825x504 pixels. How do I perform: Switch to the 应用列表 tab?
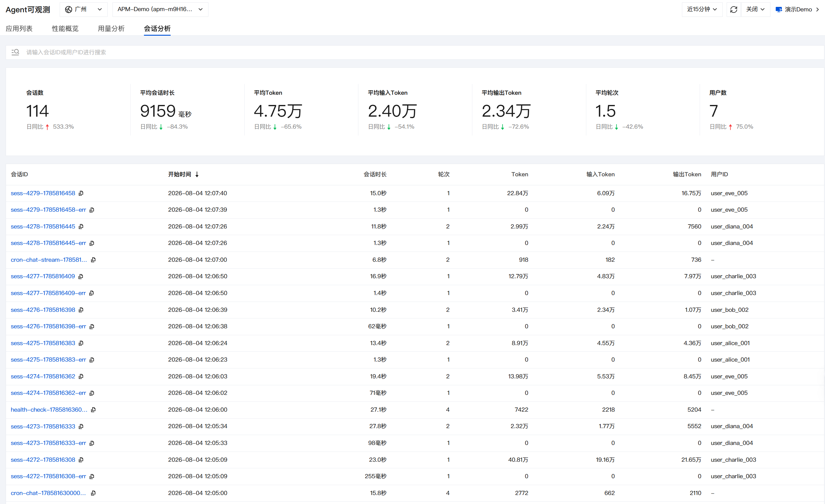19,28
